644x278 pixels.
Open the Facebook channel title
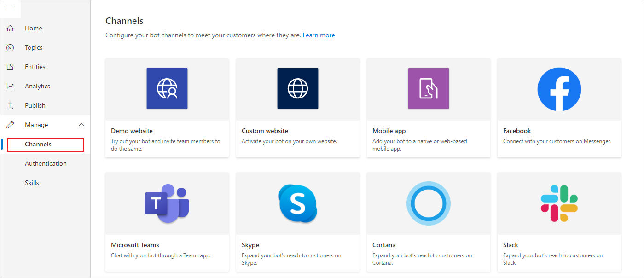click(517, 131)
